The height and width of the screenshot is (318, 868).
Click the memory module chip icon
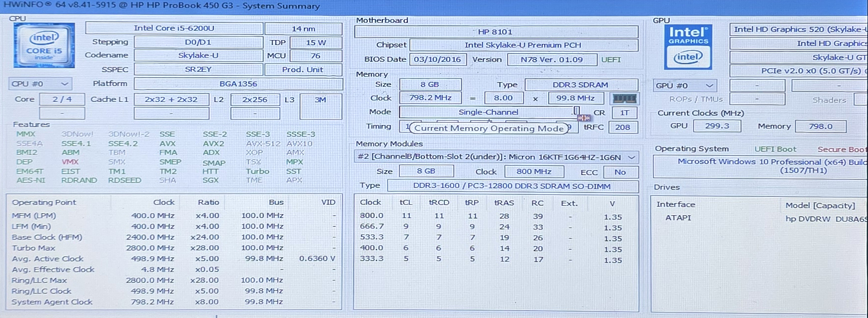click(x=624, y=98)
